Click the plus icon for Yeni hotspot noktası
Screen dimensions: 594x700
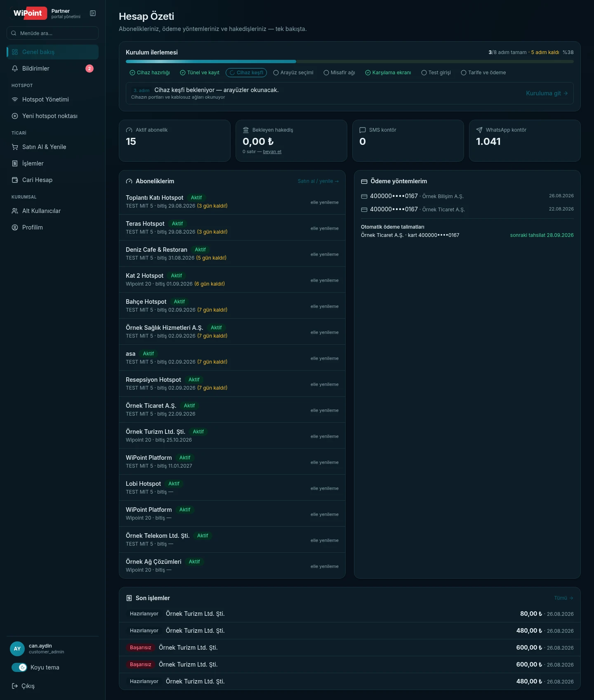[x=15, y=116]
